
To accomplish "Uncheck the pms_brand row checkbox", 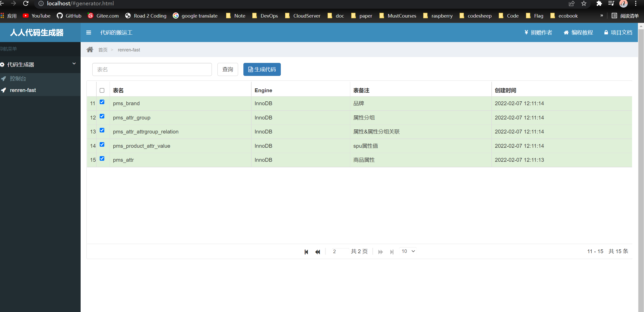I will tap(102, 102).
